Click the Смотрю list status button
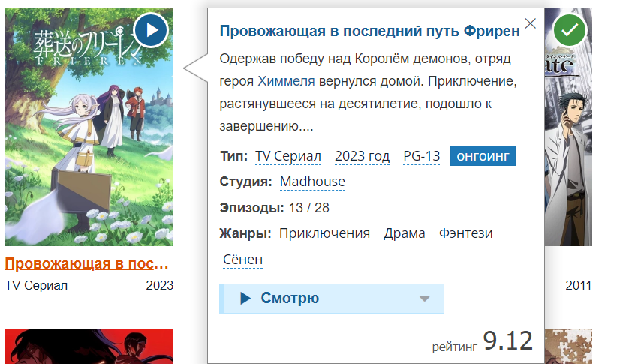Viewport: 623px width, 364px height. click(x=332, y=299)
